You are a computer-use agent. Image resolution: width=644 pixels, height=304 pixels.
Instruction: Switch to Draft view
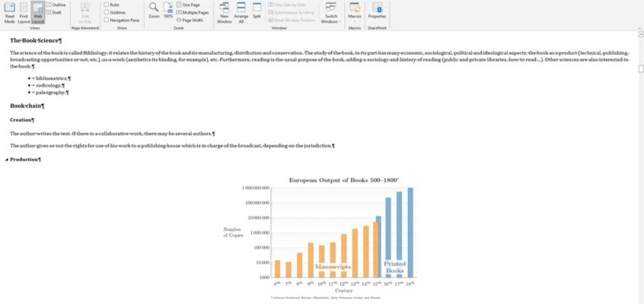[54, 12]
